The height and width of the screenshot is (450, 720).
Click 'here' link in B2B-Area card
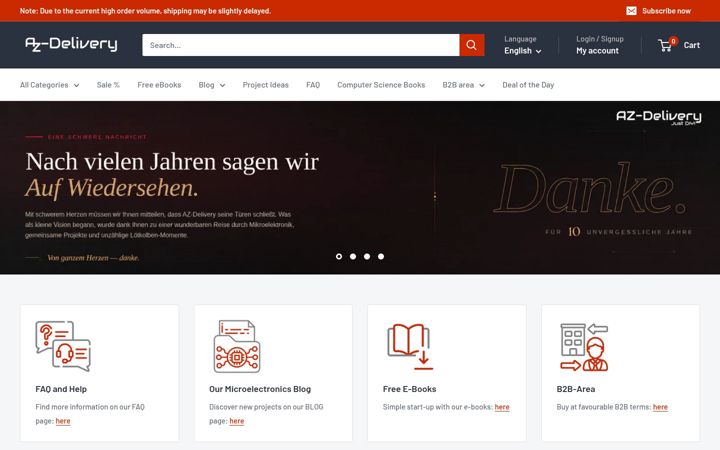pyautogui.click(x=660, y=407)
